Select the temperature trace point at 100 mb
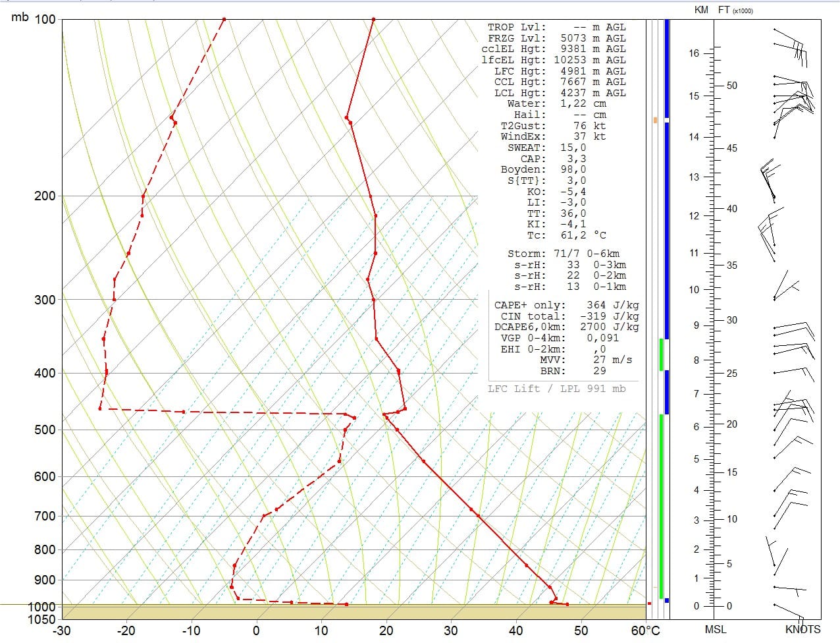Image resolution: width=840 pixels, height=643 pixels. coord(373,20)
